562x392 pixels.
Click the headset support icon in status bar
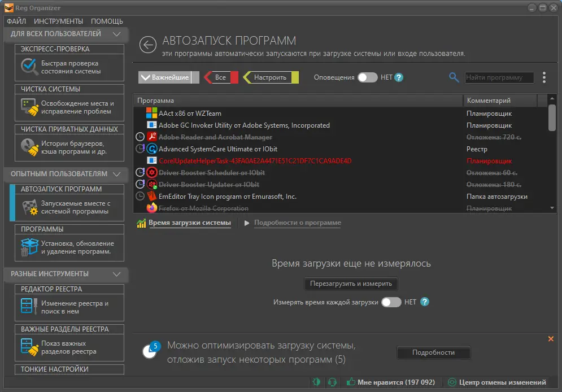[332, 382]
